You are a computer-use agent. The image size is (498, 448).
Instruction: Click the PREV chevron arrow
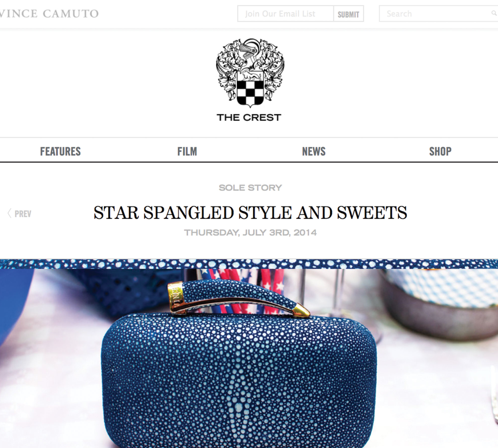[x=9, y=213]
